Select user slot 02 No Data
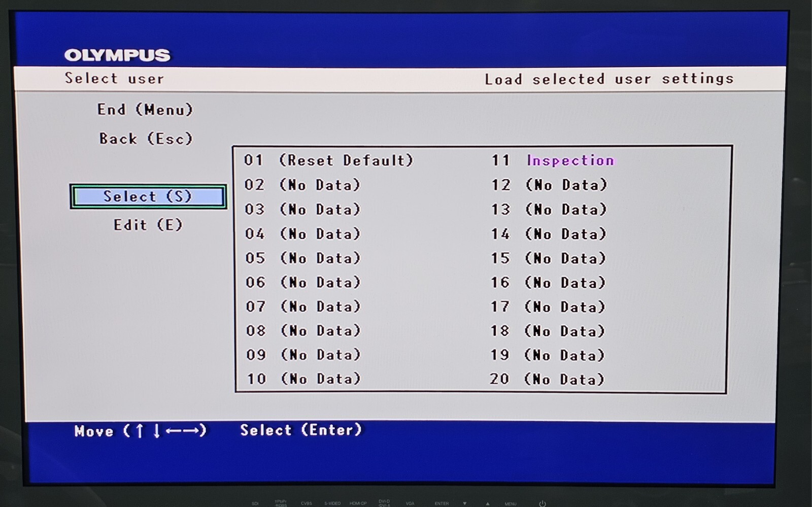 (x=302, y=185)
